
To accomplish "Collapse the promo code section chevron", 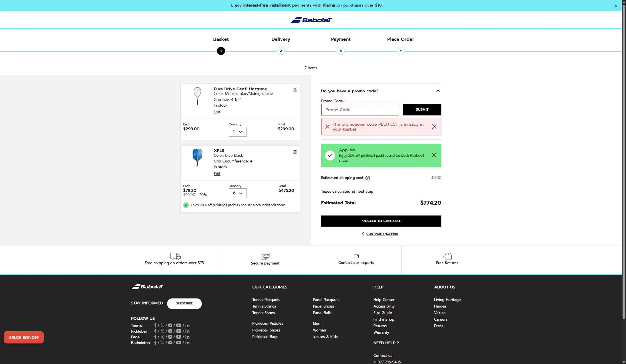I will pos(438,91).
